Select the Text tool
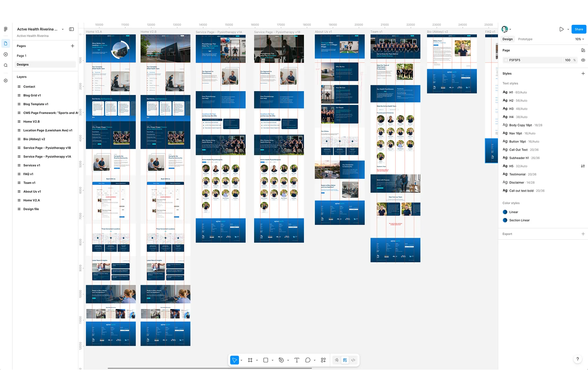The width and height of the screenshot is (588, 392). tap(297, 360)
